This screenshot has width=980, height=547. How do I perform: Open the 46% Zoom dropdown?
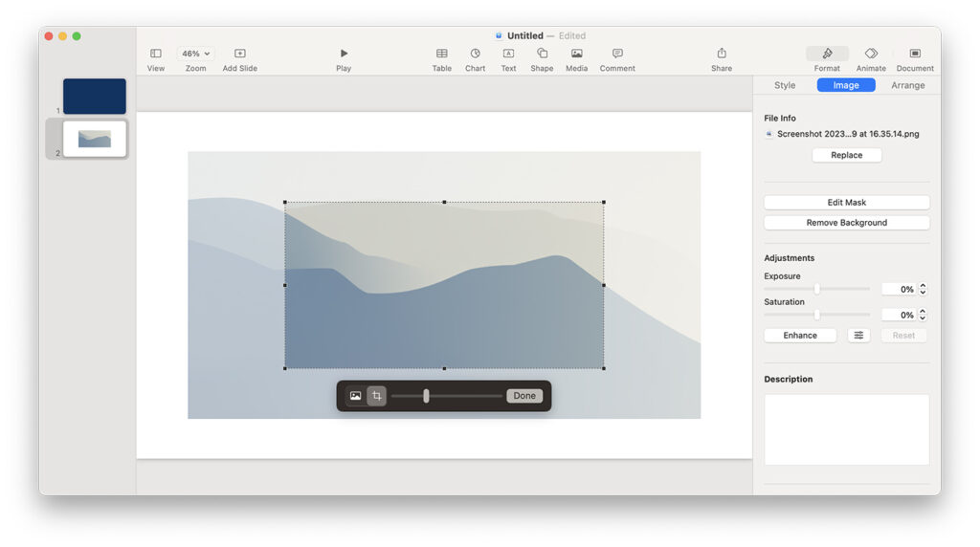point(195,54)
